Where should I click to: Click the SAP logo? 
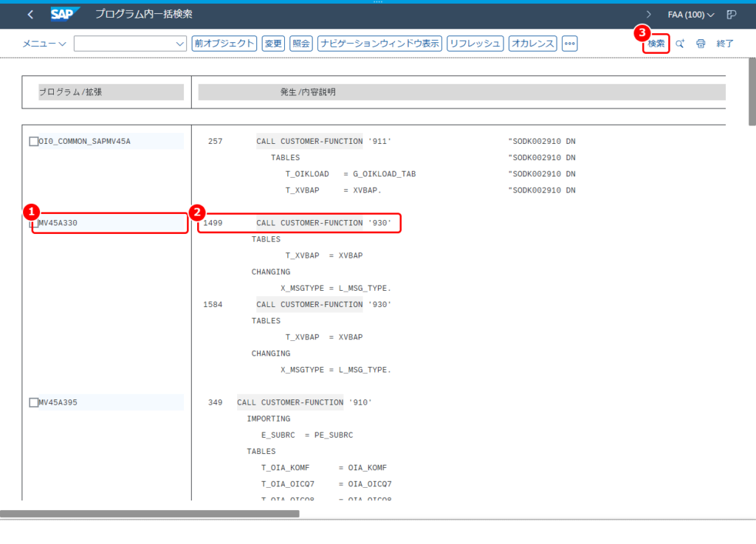65,15
